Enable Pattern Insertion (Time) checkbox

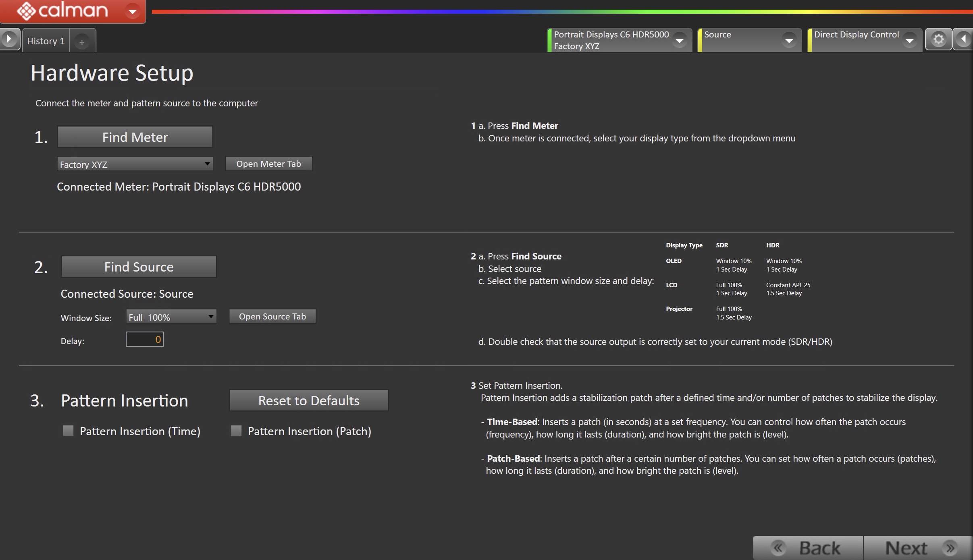point(69,431)
